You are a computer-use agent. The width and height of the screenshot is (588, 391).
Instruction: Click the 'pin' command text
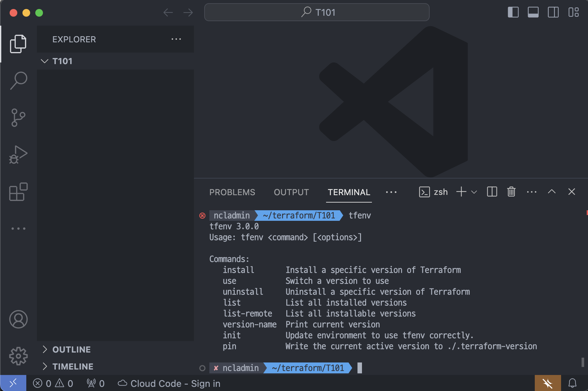point(229,346)
